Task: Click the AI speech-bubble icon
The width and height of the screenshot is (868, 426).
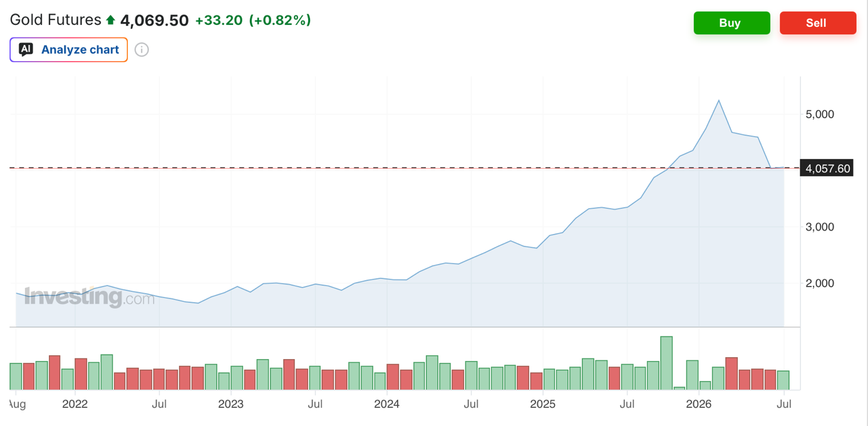Action: coord(26,49)
